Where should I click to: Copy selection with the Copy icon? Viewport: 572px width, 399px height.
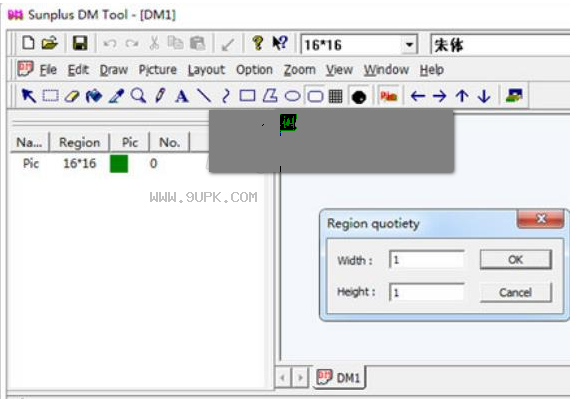[x=175, y=43]
